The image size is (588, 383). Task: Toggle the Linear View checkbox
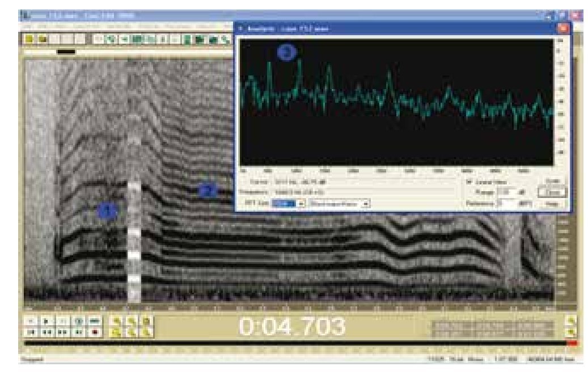click(469, 182)
